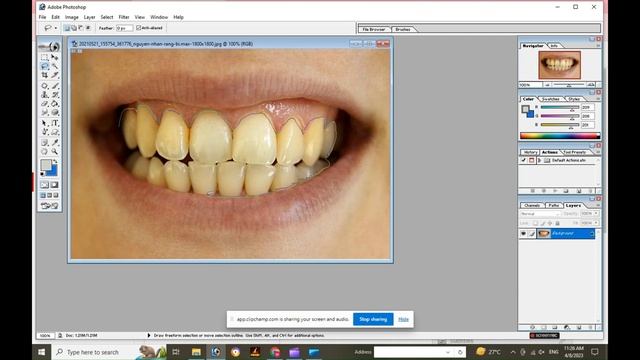640x360 pixels.
Task: Open the File Browser palette tab
Action: coord(374,29)
